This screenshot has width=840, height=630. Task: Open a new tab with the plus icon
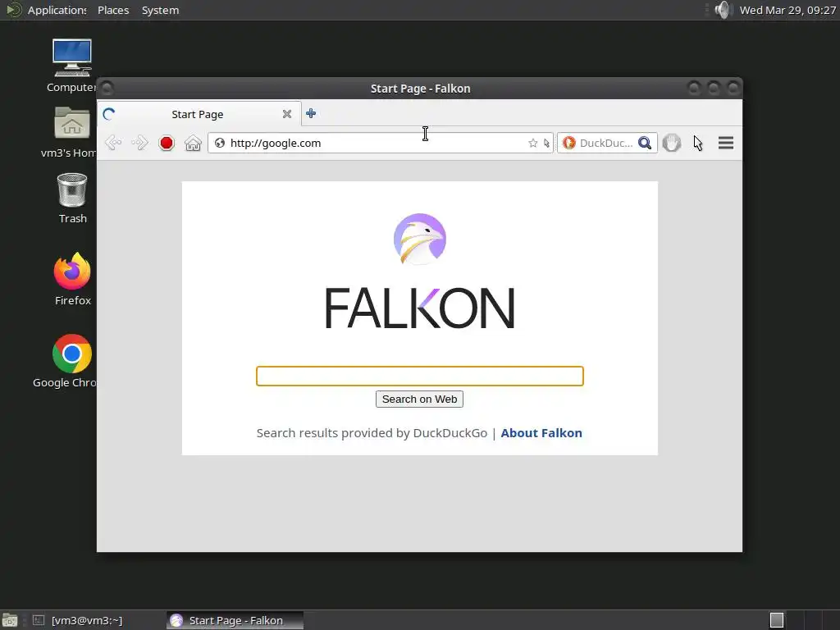[311, 113]
